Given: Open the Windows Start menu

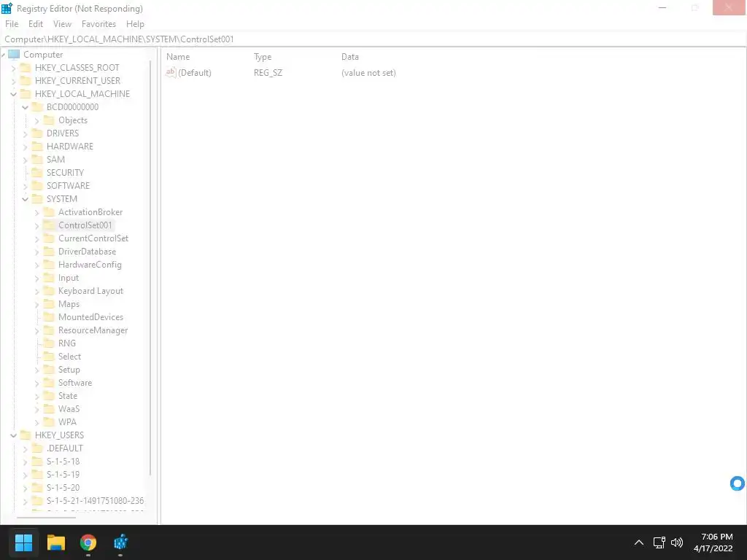Looking at the screenshot, I should click(x=23, y=542).
